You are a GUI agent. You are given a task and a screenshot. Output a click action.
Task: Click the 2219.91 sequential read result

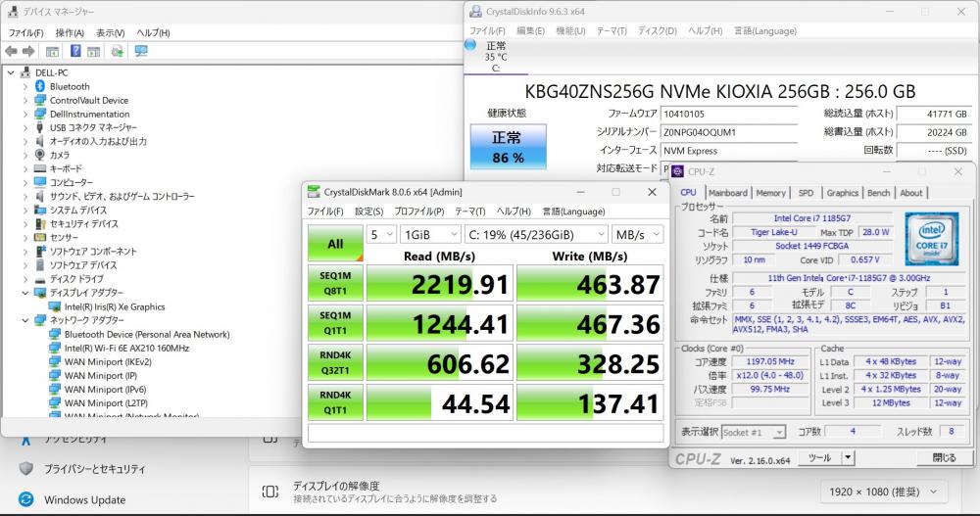click(439, 284)
